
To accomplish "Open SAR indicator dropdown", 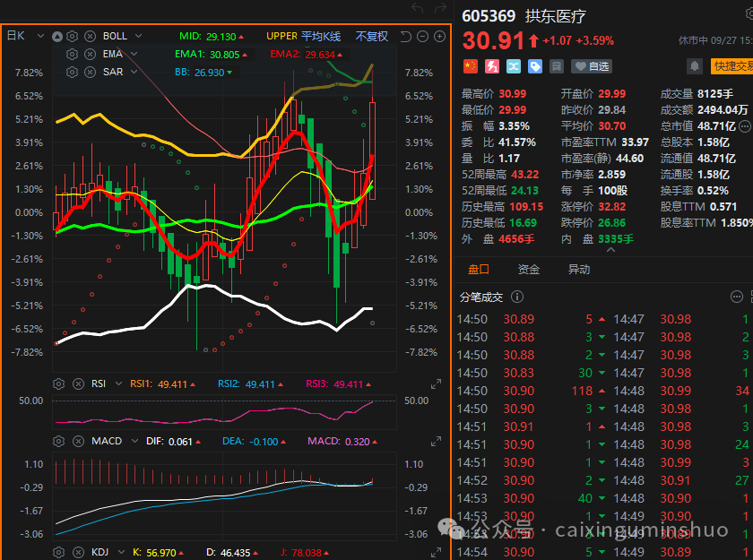I will [x=134, y=72].
